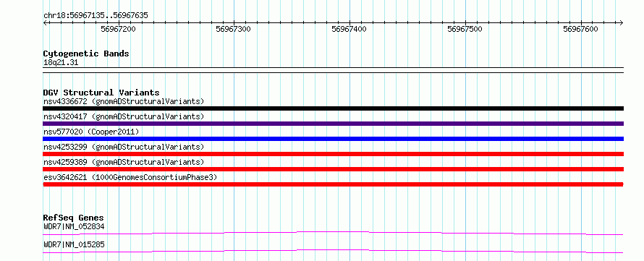Screen dimensions: 644x261
Task: Click the WDR7 NM_015285 magenta transcript line
Action: pyautogui.click(x=333, y=251)
